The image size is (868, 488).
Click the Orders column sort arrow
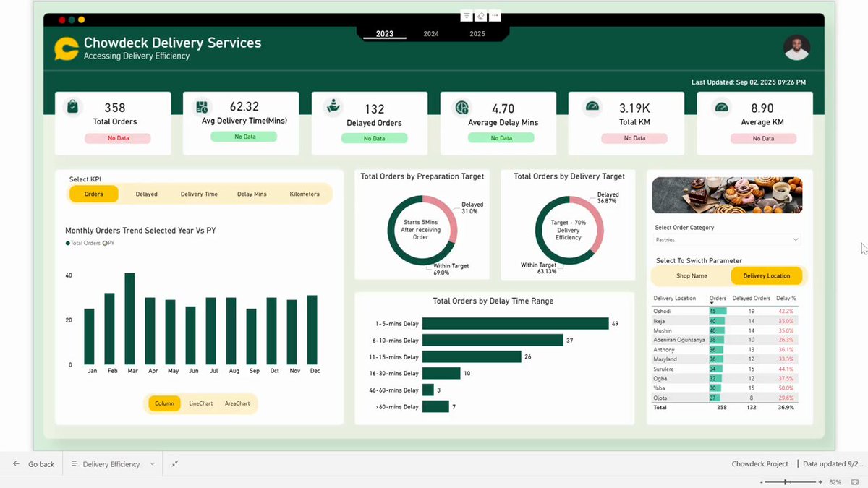tap(712, 304)
